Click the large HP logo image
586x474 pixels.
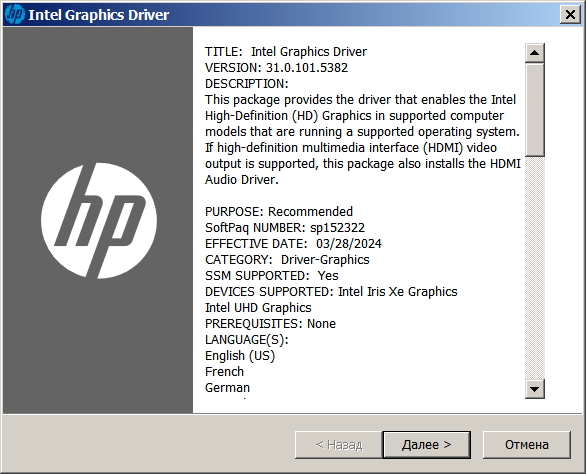(x=99, y=221)
